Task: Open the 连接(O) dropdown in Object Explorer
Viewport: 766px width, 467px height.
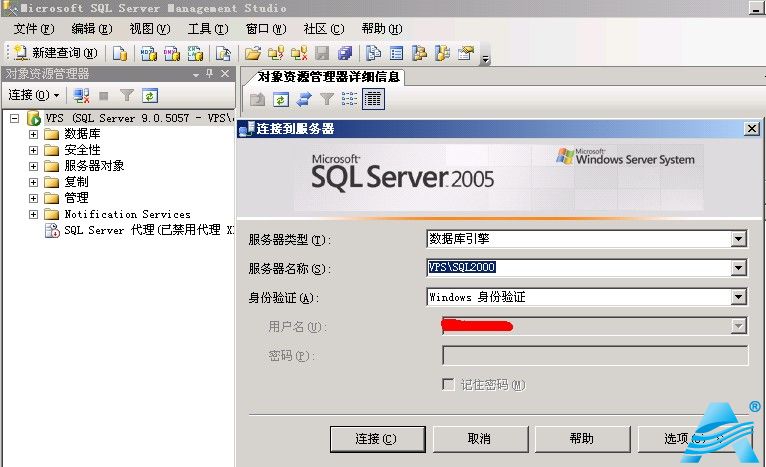Action: [34, 95]
